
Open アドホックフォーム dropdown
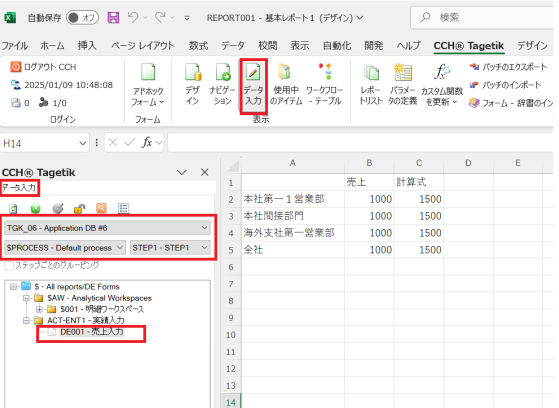(x=148, y=85)
